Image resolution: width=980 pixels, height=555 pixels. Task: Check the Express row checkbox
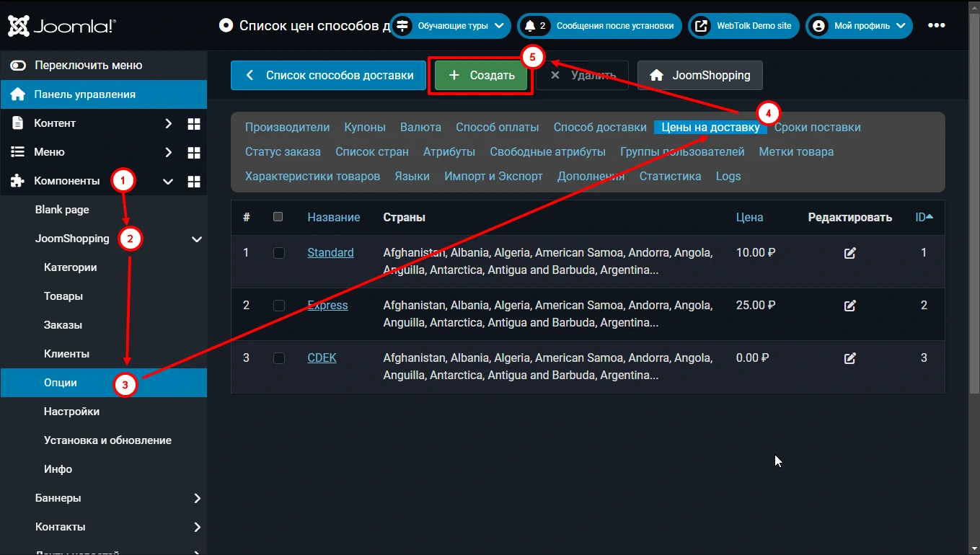click(279, 306)
